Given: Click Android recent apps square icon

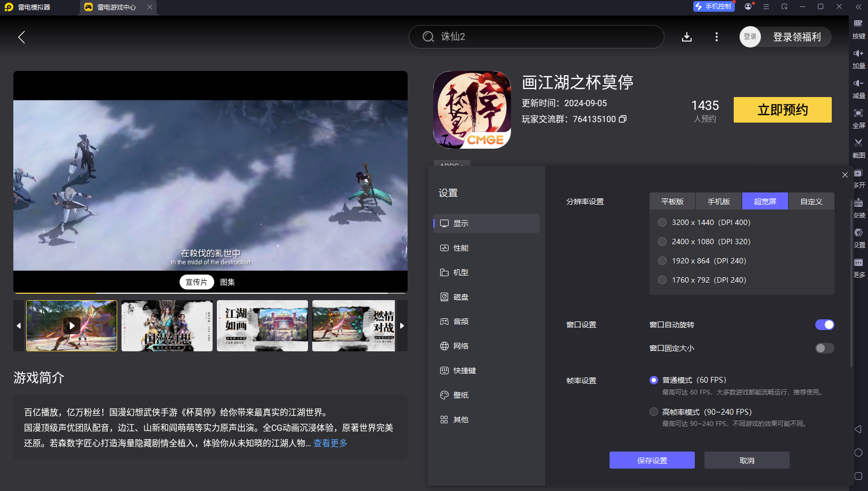Looking at the screenshot, I should coord(858,476).
